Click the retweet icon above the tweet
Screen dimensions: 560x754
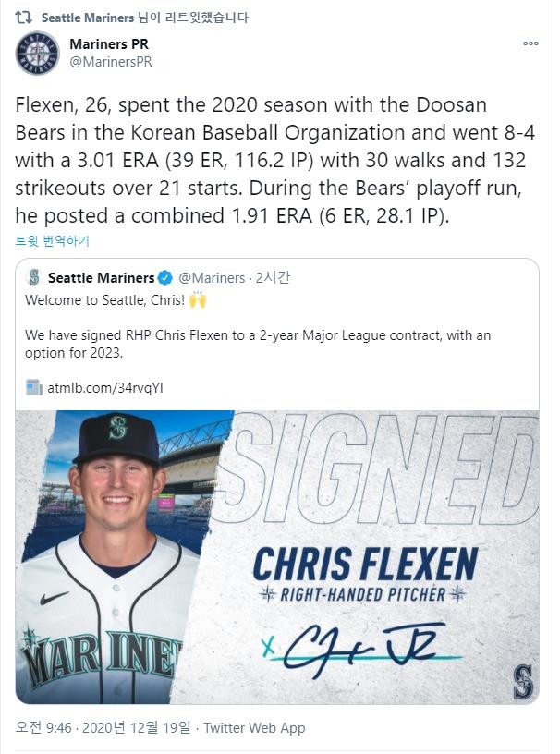point(26,17)
